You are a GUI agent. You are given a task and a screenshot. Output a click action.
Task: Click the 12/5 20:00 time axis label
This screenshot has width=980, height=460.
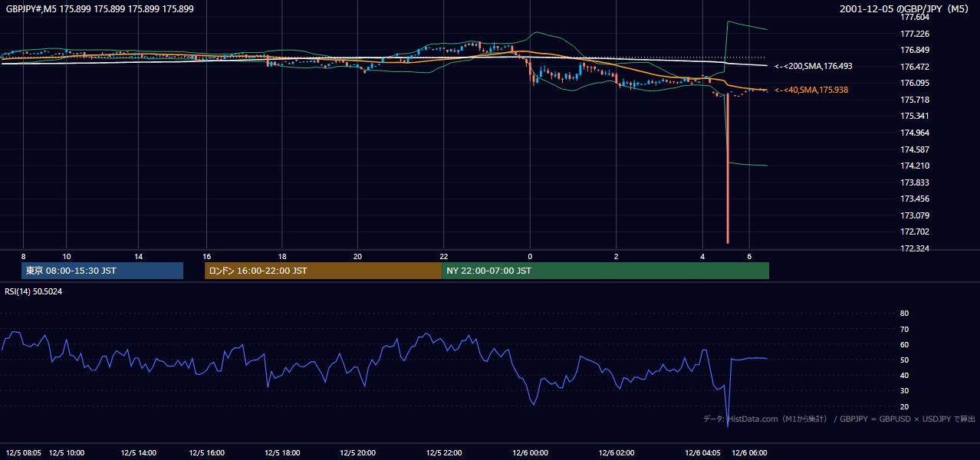point(357,452)
